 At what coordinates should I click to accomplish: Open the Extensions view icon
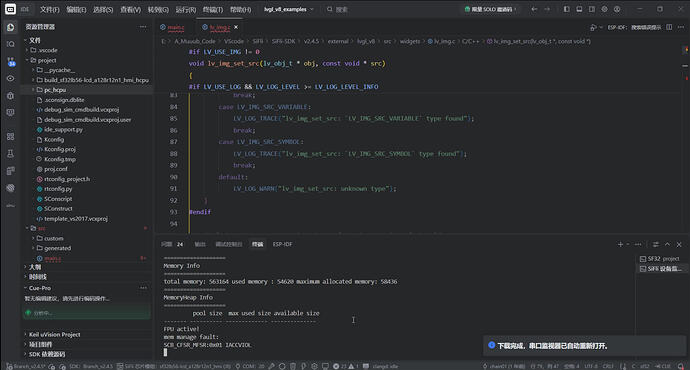point(10,136)
